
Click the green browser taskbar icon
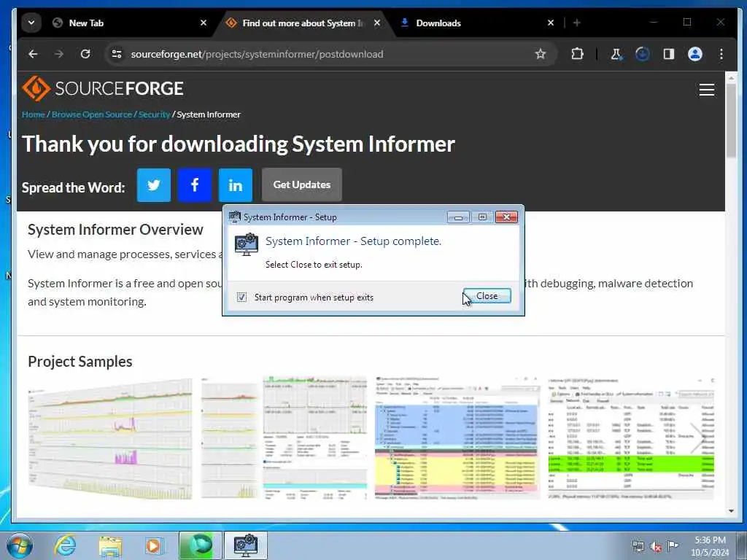[200, 545]
